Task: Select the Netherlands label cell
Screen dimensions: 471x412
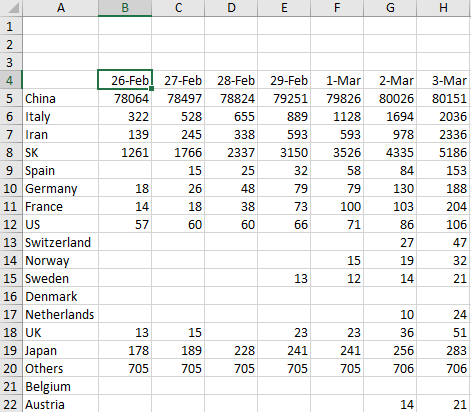Action: (x=61, y=314)
